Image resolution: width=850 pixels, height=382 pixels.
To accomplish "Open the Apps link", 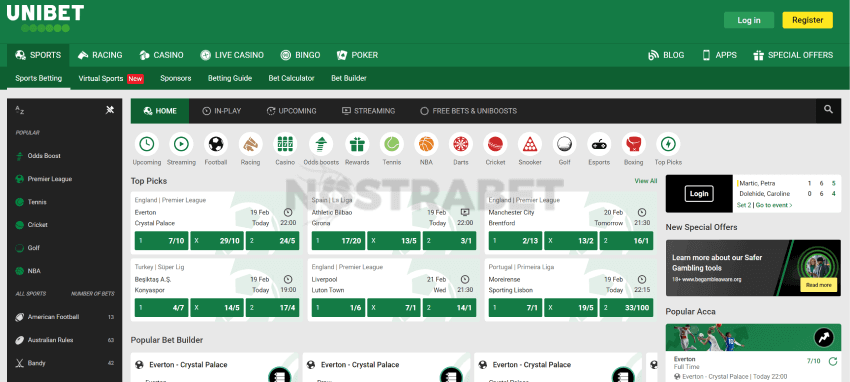I will point(719,55).
